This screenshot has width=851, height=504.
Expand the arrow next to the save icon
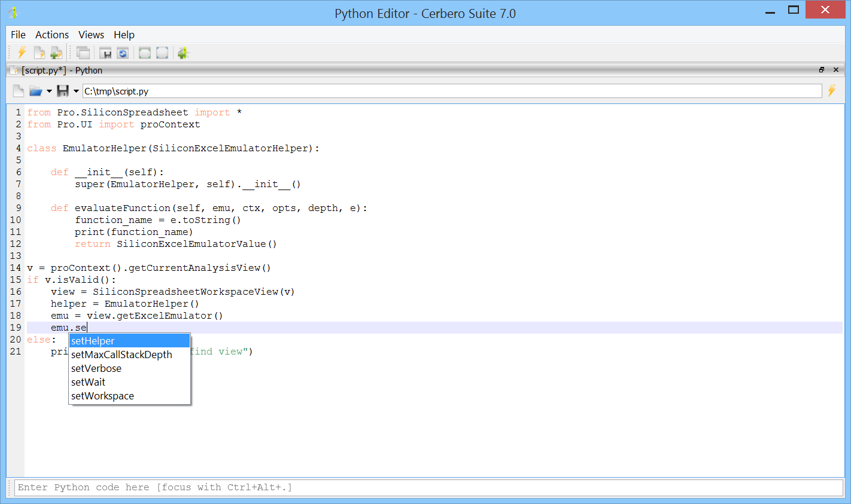pyautogui.click(x=76, y=91)
